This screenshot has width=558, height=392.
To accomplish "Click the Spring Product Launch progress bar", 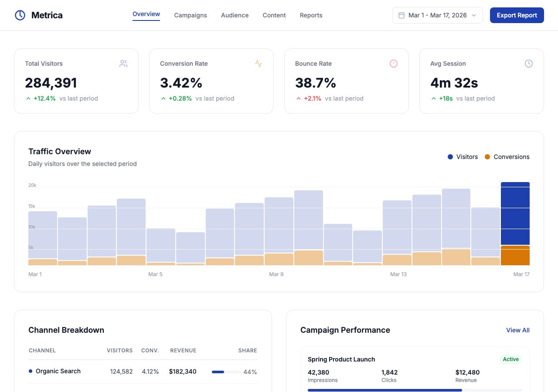I will pos(415,390).
